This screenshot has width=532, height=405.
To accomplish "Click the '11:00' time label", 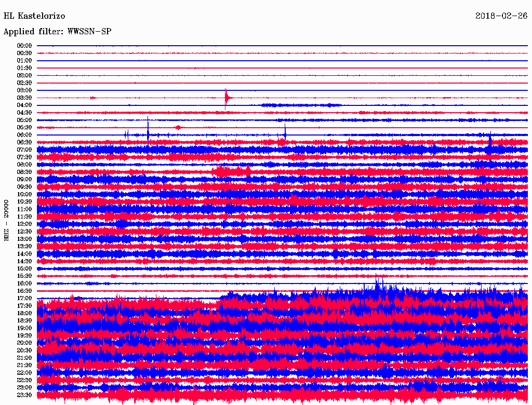I will [x=24, y=209].
